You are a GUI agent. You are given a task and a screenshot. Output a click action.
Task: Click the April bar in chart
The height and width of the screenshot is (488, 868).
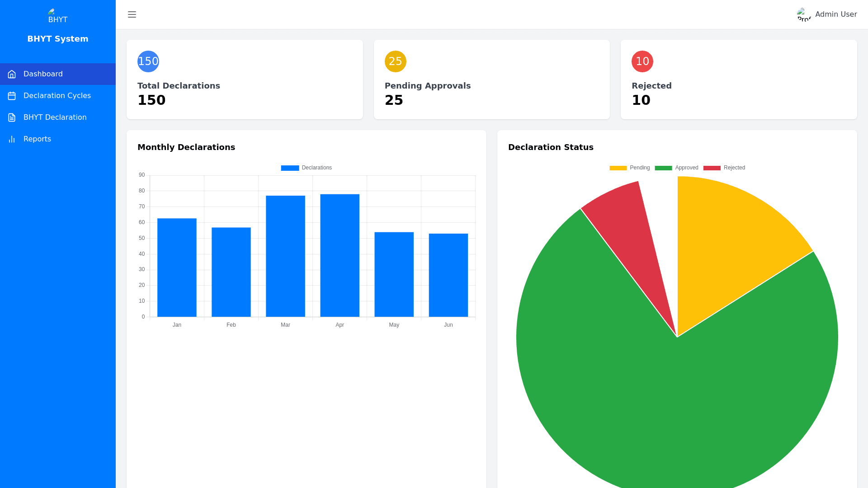click(340, 255)
